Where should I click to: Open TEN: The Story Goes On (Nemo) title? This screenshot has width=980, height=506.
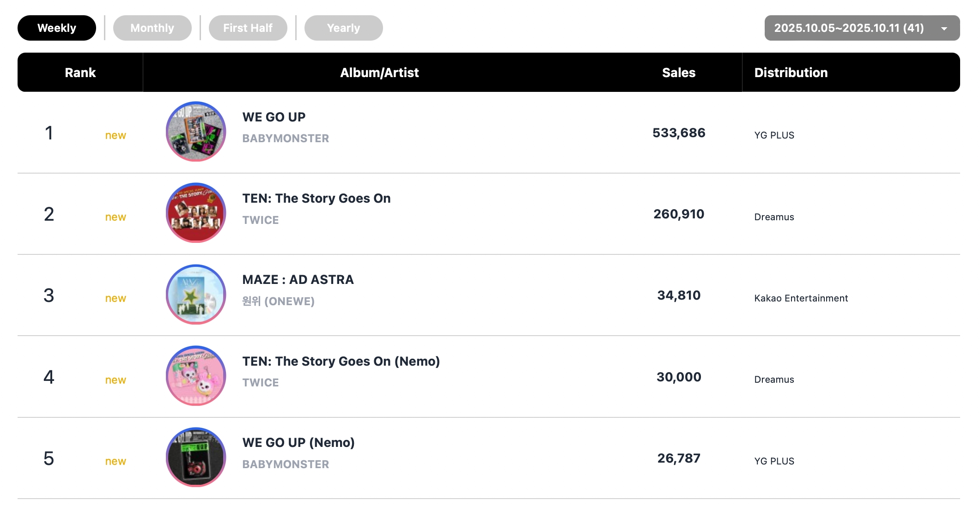click(341, 361)
